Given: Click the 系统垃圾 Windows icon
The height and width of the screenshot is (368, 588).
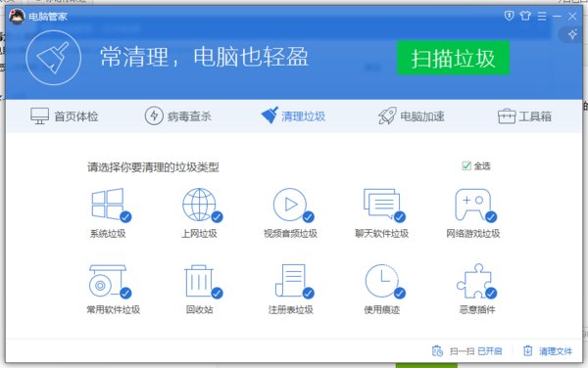Looking at the screenshot, I should click(x=108, y=204).
